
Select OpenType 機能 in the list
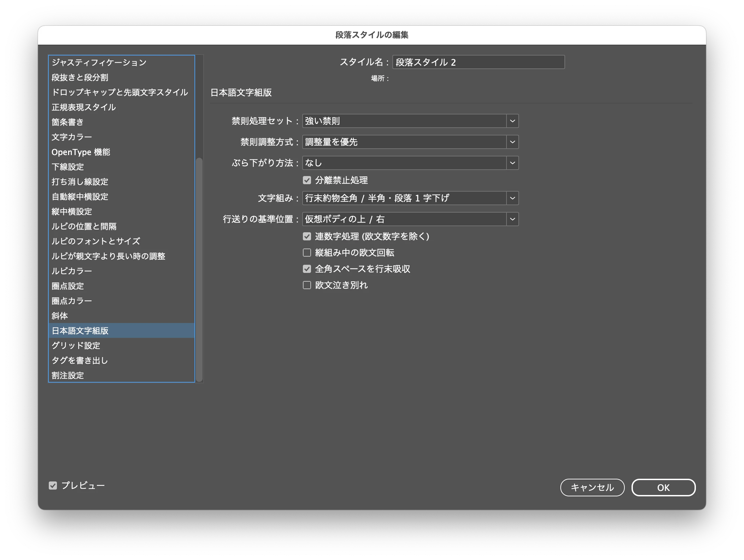81,152
